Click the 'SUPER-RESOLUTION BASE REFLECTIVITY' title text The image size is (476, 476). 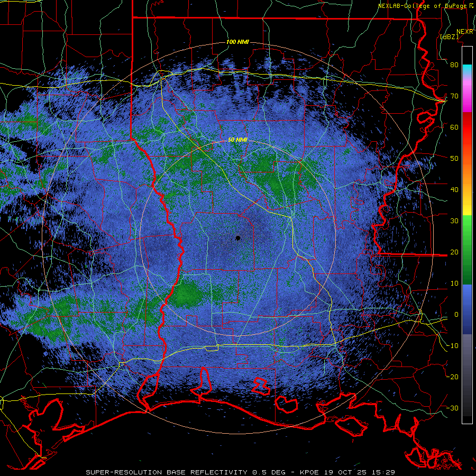pos(167,472)
